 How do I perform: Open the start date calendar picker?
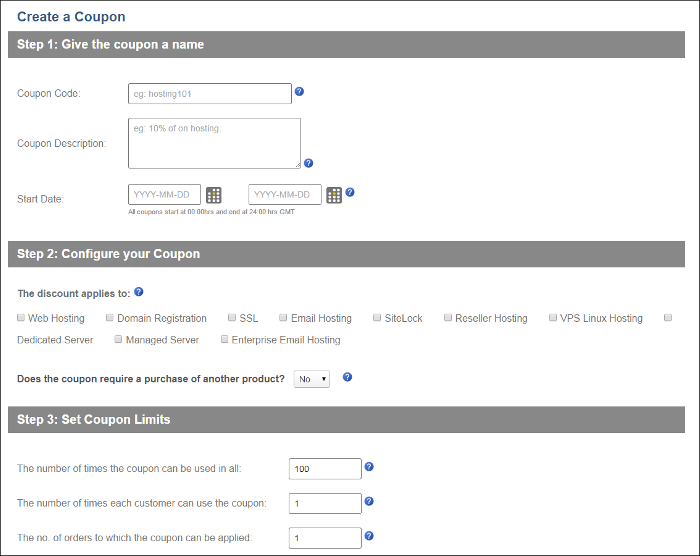pos(214,195)
